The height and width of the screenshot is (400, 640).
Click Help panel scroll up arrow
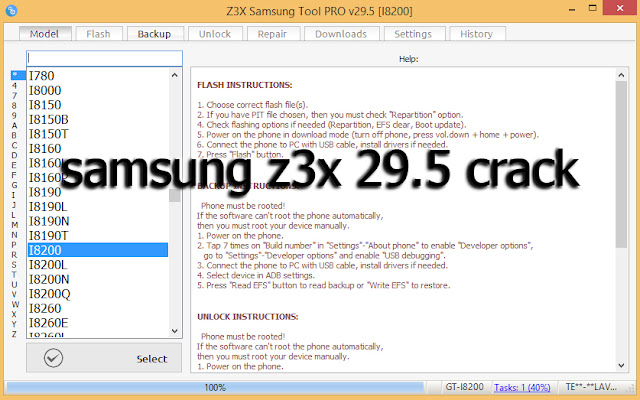(x=621, y=75)
